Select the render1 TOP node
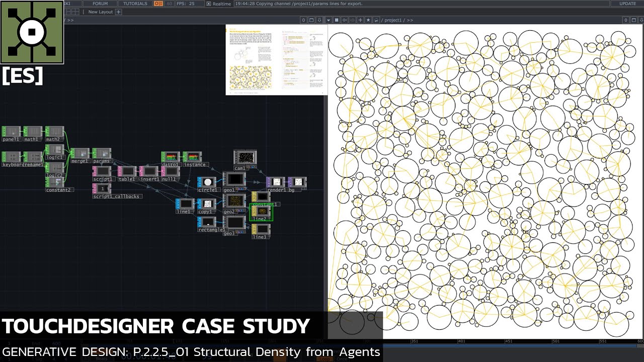This screenshot has height=362, width=644. [276, 185]
